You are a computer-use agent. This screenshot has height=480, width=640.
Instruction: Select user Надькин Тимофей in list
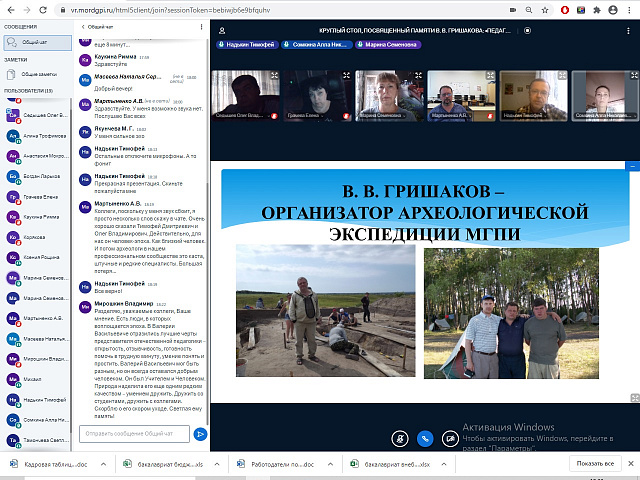38,400
